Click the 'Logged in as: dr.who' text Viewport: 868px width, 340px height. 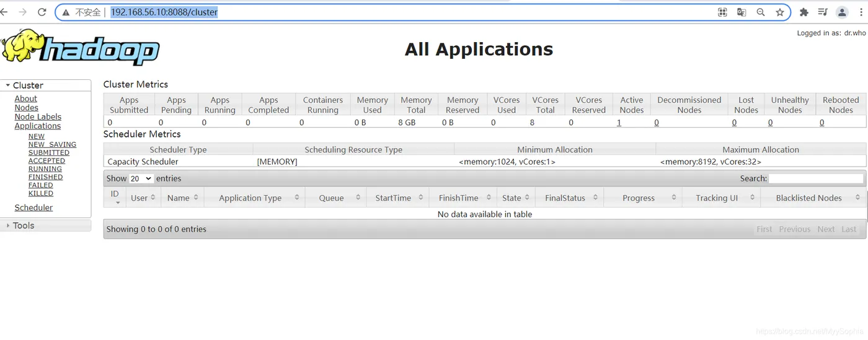[831, 33]
